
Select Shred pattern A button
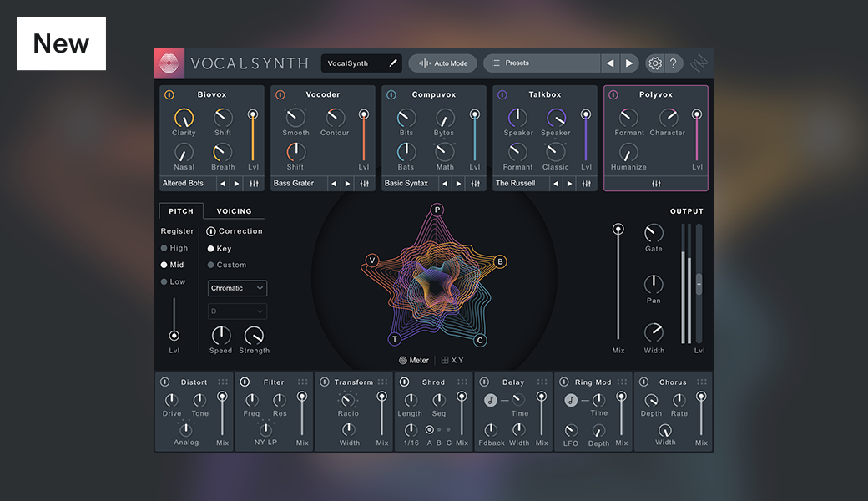pyautogui.click(x=430, y=429)
